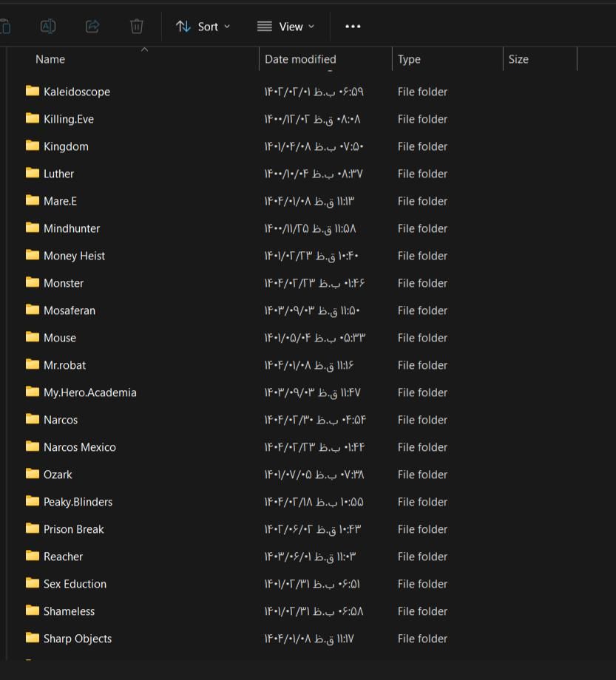Select the Mindhunter folder icon

(x=33, y=227)
